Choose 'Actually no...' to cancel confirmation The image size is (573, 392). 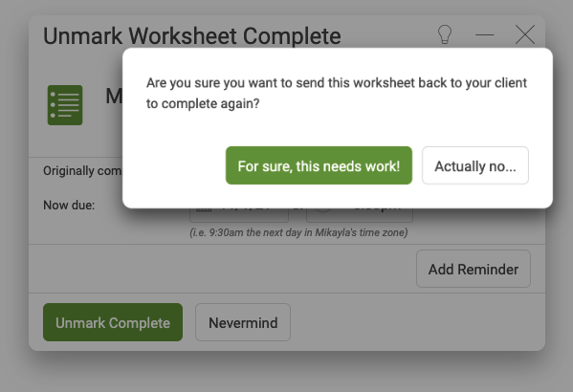coord(475,165)
